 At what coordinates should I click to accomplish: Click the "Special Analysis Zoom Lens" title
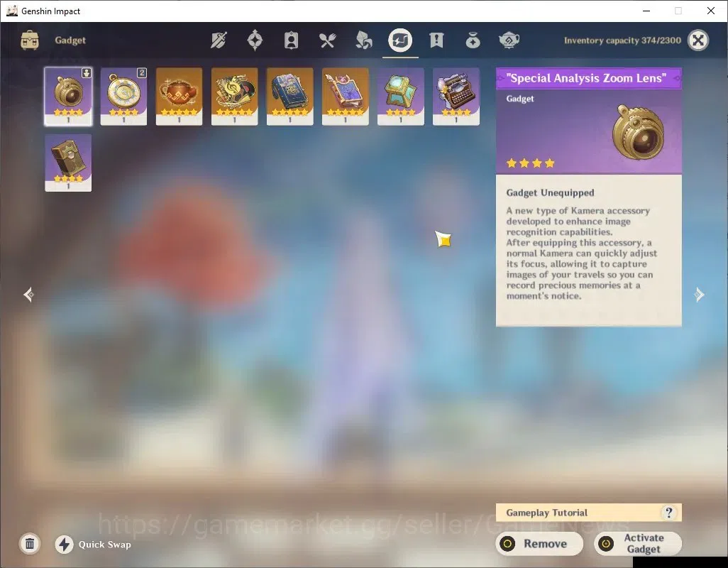(586, 78)
